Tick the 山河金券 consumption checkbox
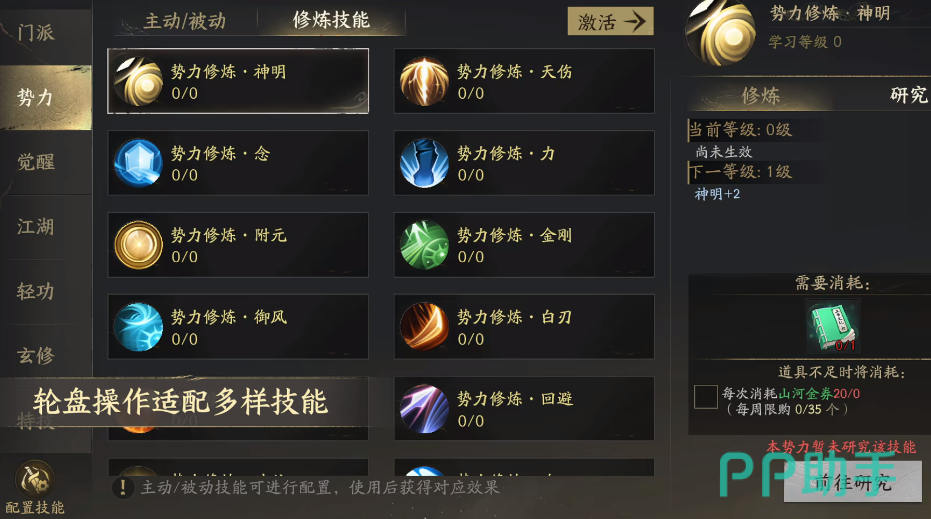The image size is (931, 519). (706, 397)
